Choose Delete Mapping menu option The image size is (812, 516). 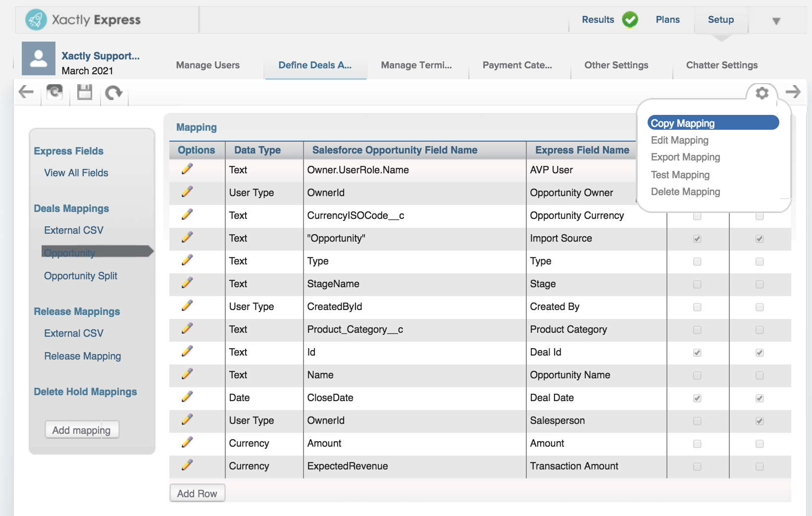[x=685, y=192]
